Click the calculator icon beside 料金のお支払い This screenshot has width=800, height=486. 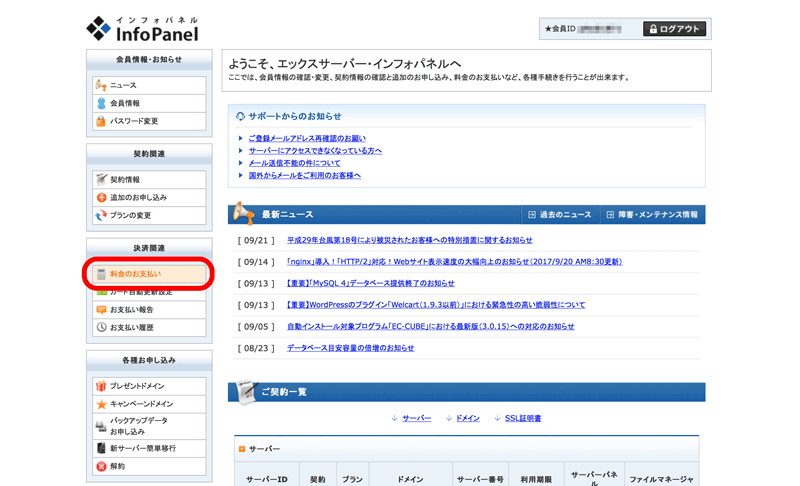(x=101, y=274)
